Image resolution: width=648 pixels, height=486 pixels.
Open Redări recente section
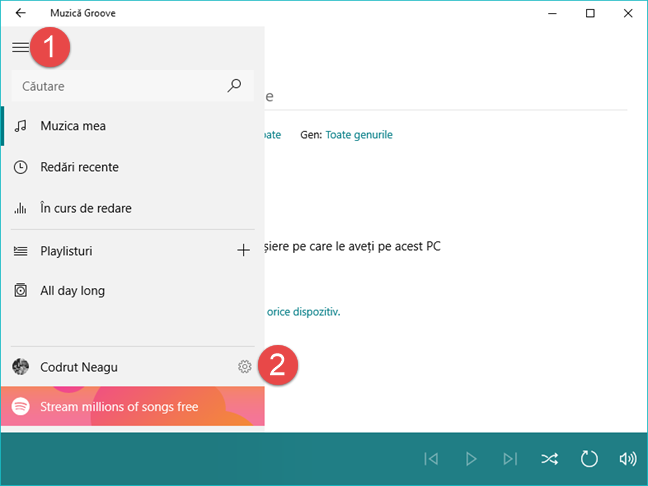coord(132,167)
